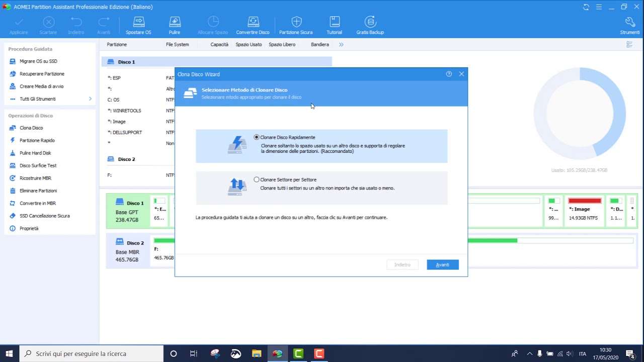Select Clona Disco in the sidebar
The width and height of the screenshot is (644, 362).
tap(31, 128)
